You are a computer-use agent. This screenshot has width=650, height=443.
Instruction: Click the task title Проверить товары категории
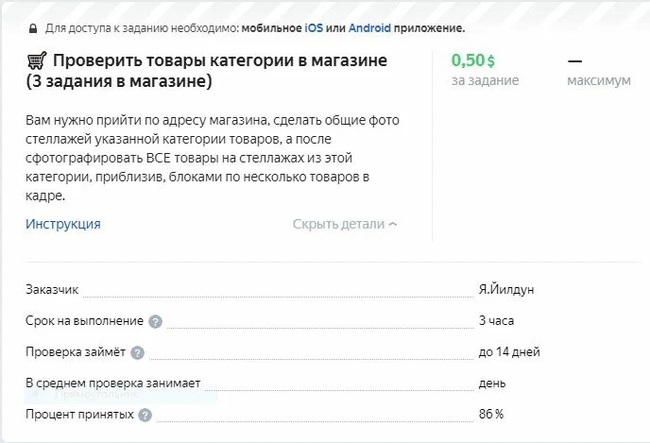[206, 70]
